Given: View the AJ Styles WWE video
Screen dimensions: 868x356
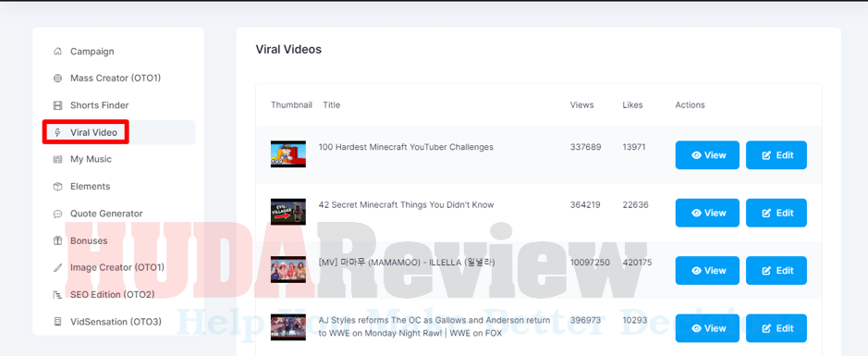Looking at the screenshot, I should (707, 328).
